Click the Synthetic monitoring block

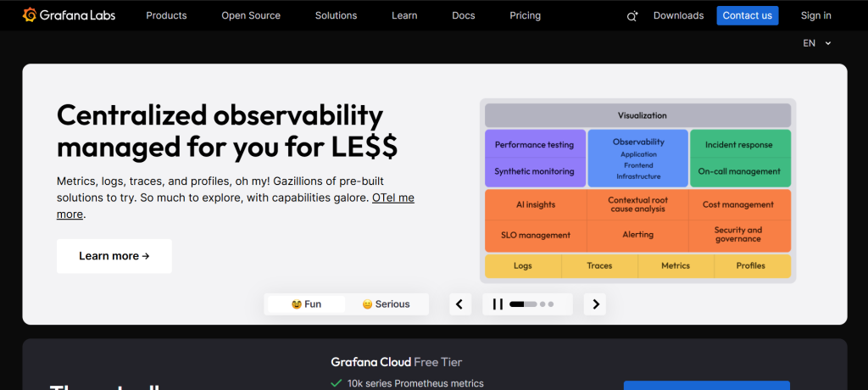point(535,172)
